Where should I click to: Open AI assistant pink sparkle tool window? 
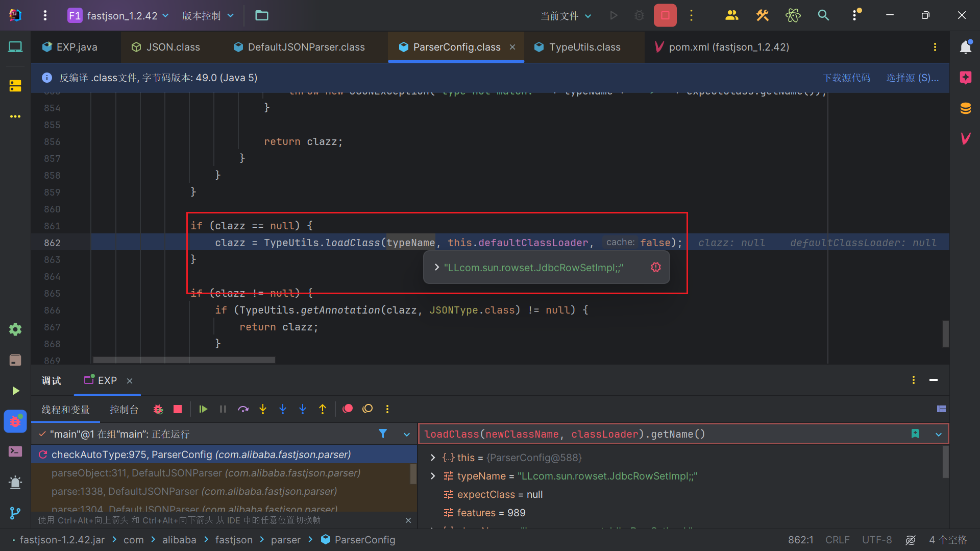[966, 78]
